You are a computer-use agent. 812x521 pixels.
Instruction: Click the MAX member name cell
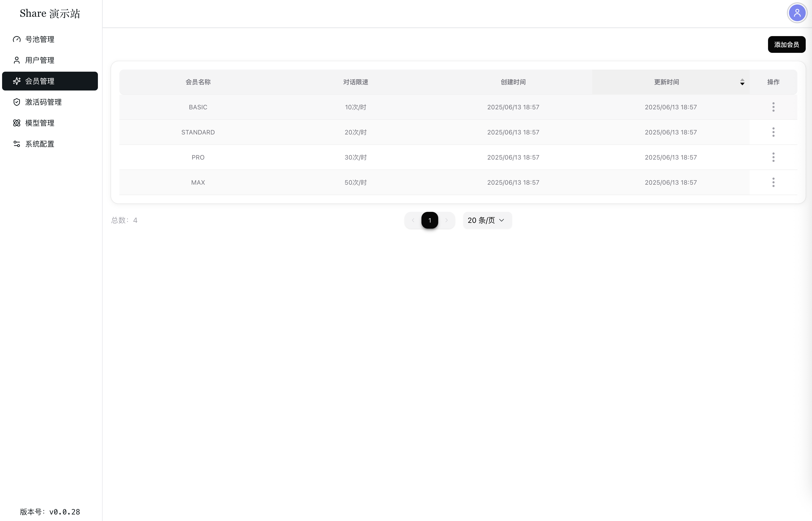(198, 182)
